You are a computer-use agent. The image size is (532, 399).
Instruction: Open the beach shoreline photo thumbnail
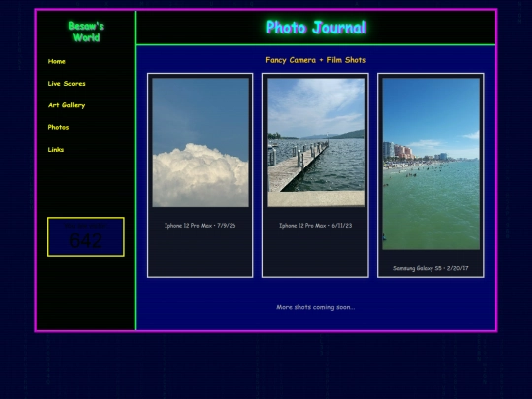tap(432, 165)
